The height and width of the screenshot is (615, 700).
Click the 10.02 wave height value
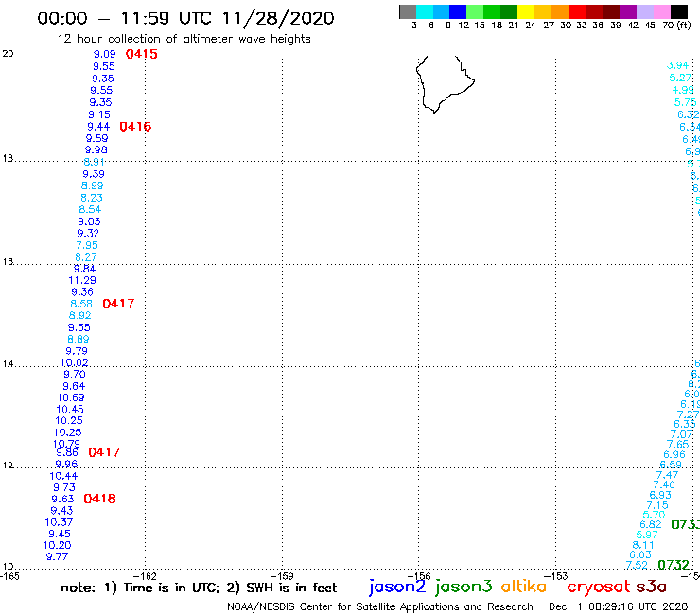click(x=75, y=362)
